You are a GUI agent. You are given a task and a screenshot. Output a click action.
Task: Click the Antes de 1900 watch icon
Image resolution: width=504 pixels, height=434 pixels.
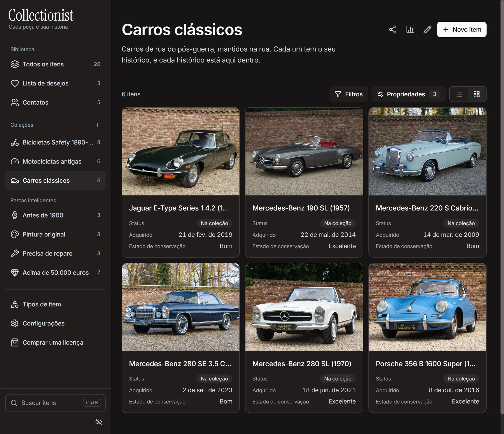(x=15, y=215)
